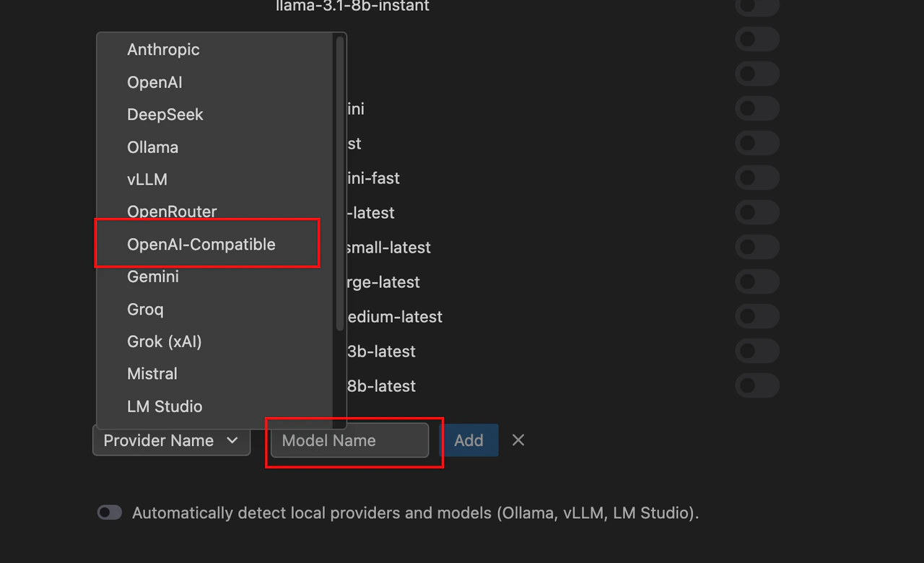Viewport: 924px width, 563px height.
Task: Toggle the switch in the 'edium-latest' row
Action: [757, 316]
